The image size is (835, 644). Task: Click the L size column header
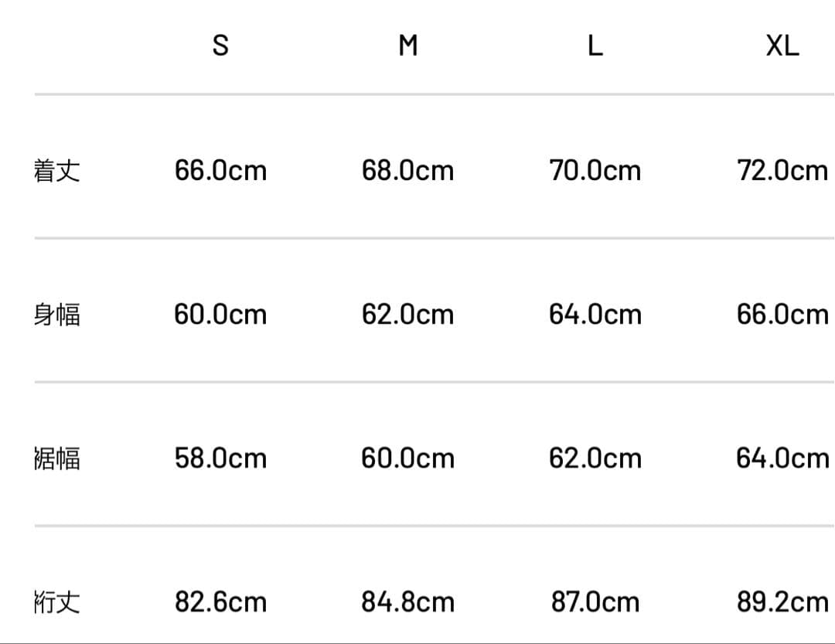pyautogui.click(x=595, y=46)
